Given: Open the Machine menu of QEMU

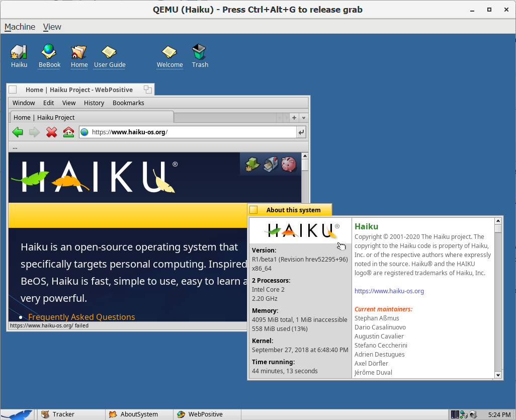Looking at the screenshot, I should pos(19,26).
